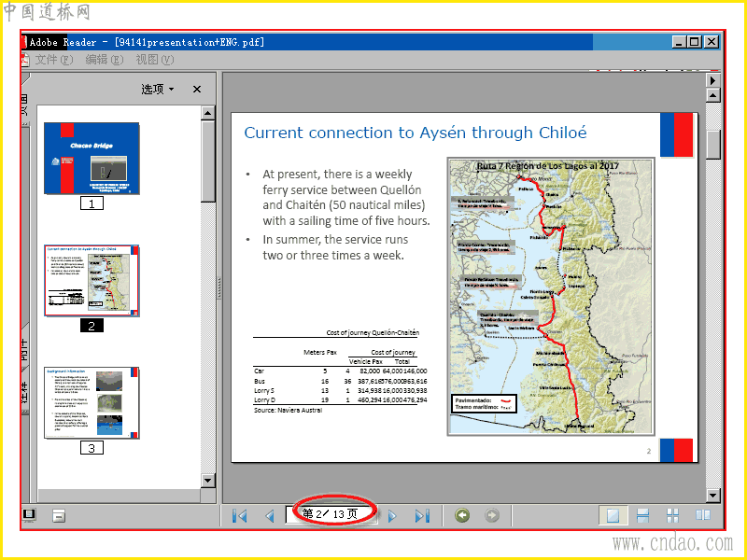Image resolution: width=747 pixels, height=560 pixels.
Task: Select page 1 Chacao Bridge thumbnail
Action: point(92,158)
